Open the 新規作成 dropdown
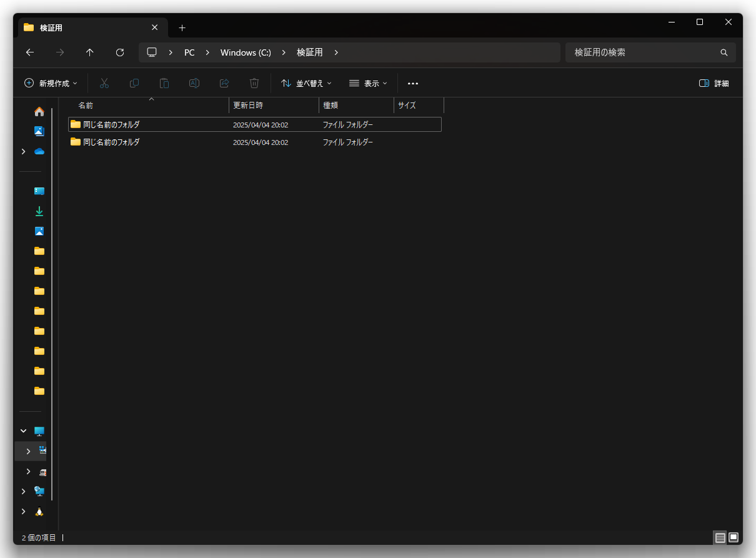This screenshot has height=558, width=756. coord(51,83)
